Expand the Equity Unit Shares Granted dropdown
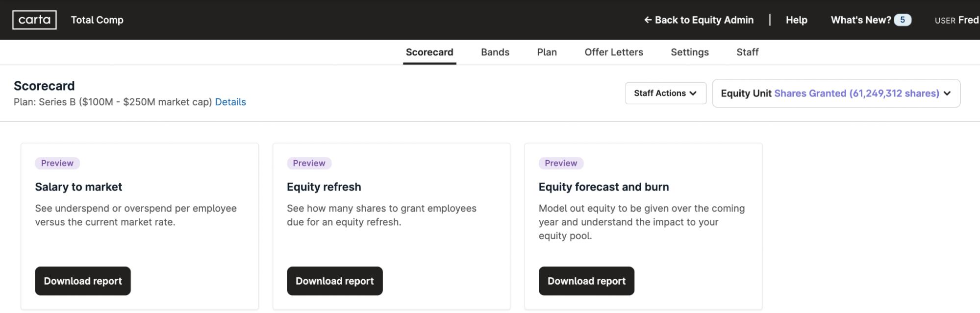 (x=836, y=93)
